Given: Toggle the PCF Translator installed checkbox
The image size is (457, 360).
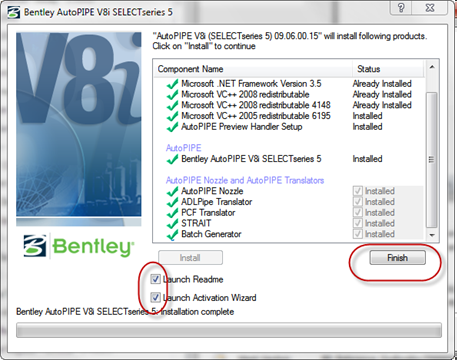Looking at the screenshot, I should point(358,212).
